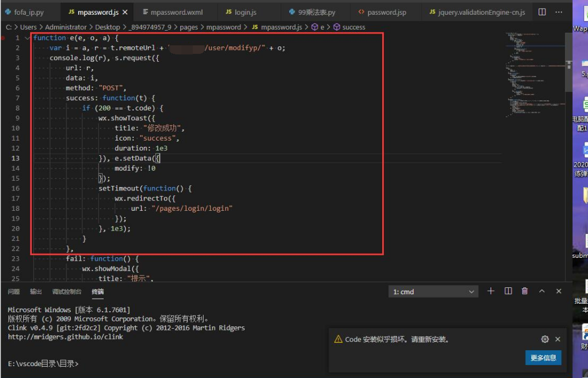Click the http://mridgers.github.io/clink link
The image size is (588, 378).
[65, 337]
